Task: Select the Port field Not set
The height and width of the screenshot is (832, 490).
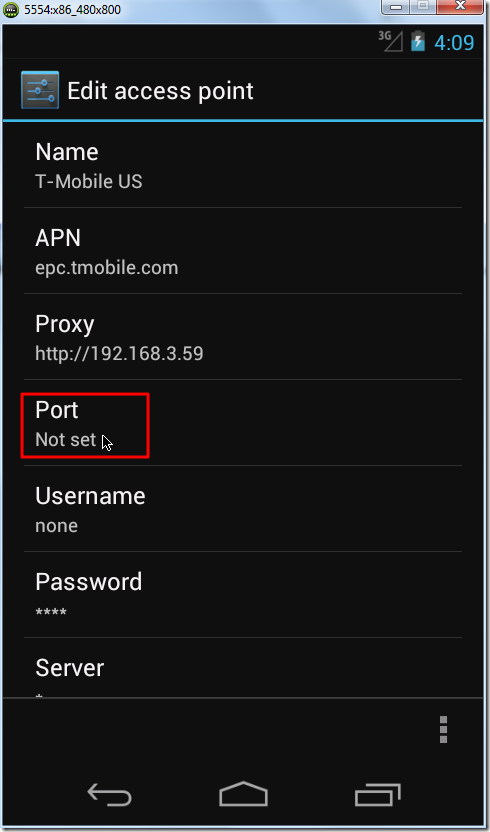Action: click(x=243, y=423)
